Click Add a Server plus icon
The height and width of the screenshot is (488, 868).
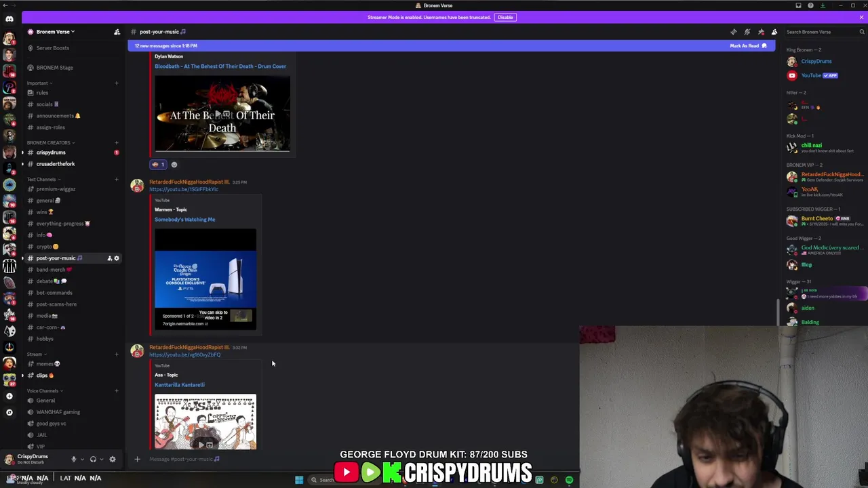(x=9, y=396)
